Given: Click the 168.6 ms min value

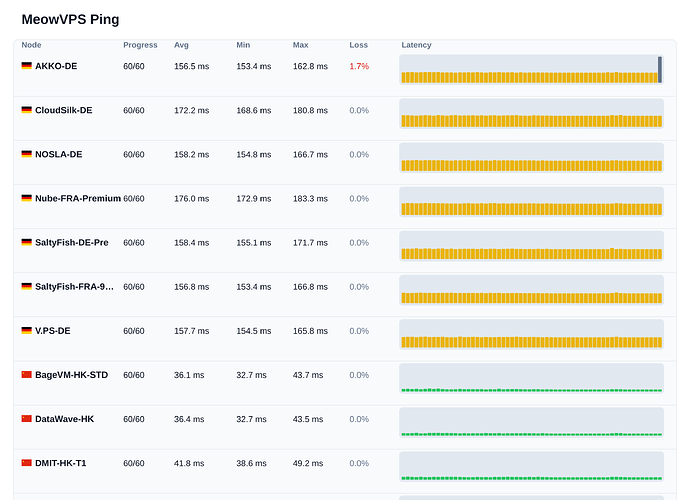Looking at the screenshot, I should click(254, 110).
